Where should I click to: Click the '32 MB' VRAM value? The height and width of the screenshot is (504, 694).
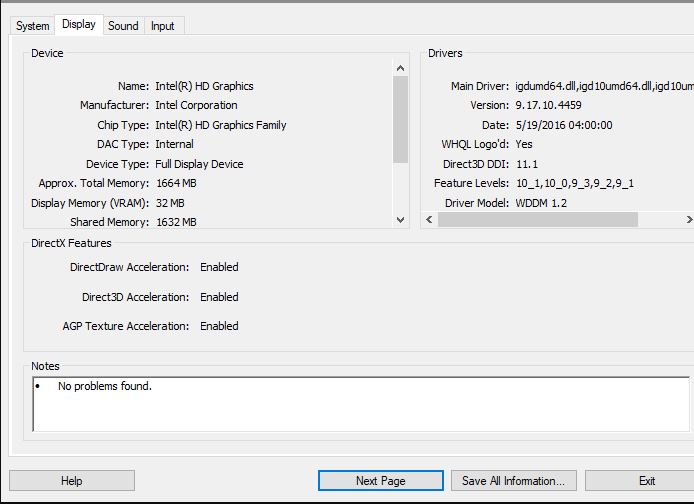(170, 203)
